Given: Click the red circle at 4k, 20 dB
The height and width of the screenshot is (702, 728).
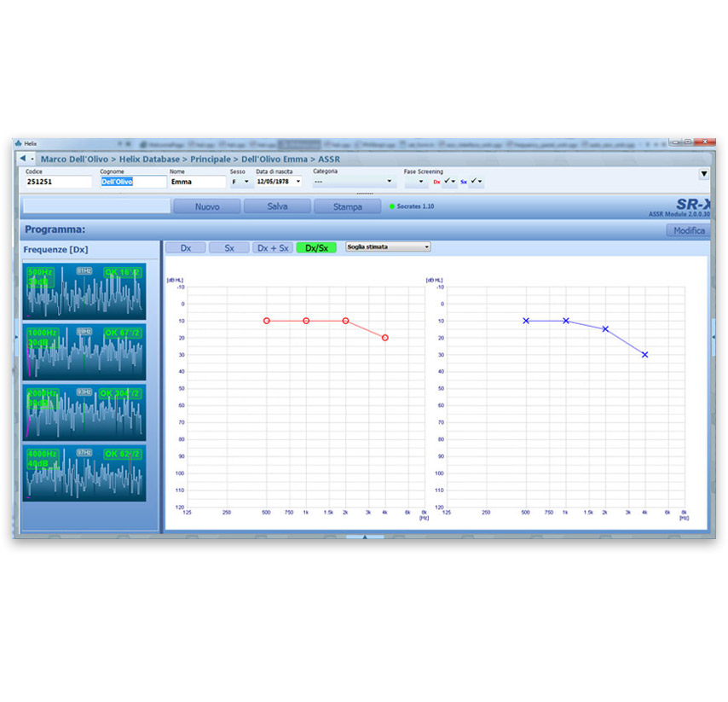Looking at the screenshot, I should (385, 338).
